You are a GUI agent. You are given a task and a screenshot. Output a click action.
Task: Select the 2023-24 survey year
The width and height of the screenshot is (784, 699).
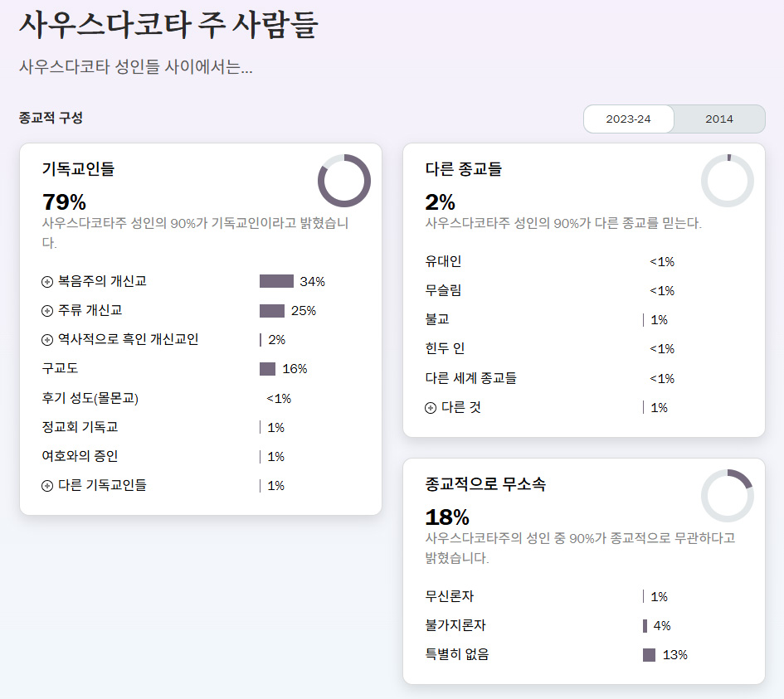(x=628, y=119)
